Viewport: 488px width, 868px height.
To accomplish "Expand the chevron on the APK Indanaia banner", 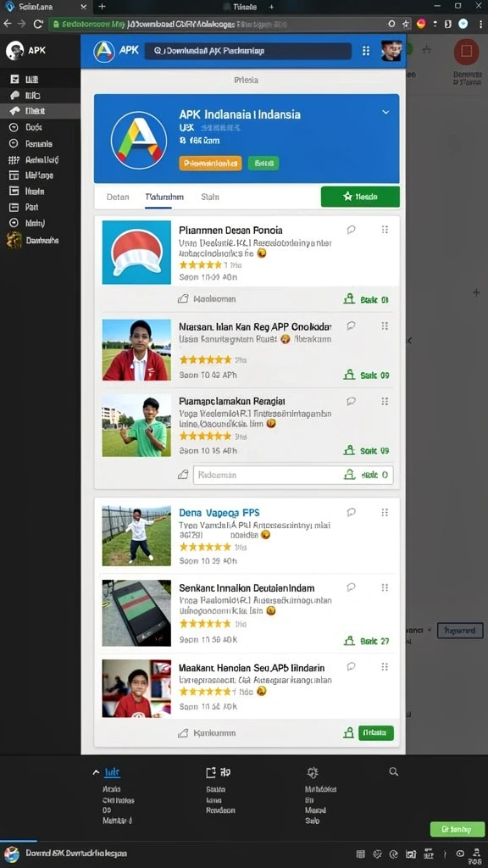I will tap(385, 113).
